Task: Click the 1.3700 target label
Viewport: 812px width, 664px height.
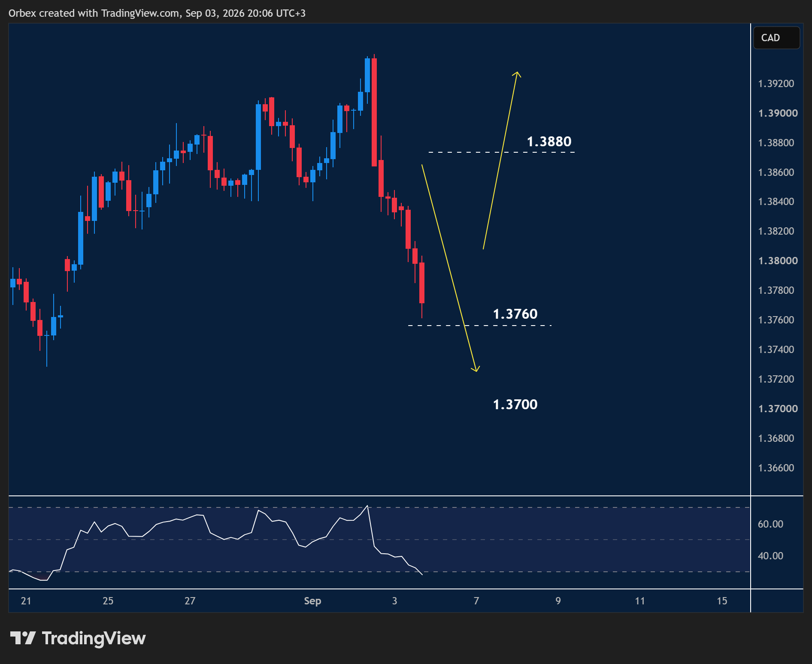Action: click(515, 404)
